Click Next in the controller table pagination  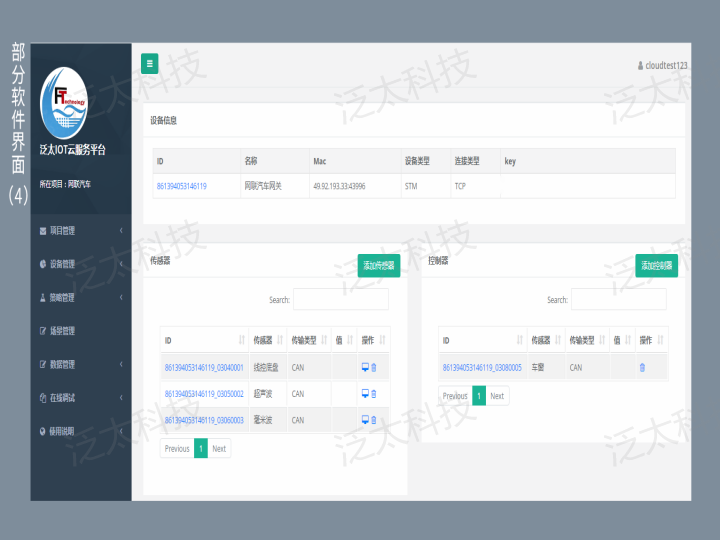497,396
